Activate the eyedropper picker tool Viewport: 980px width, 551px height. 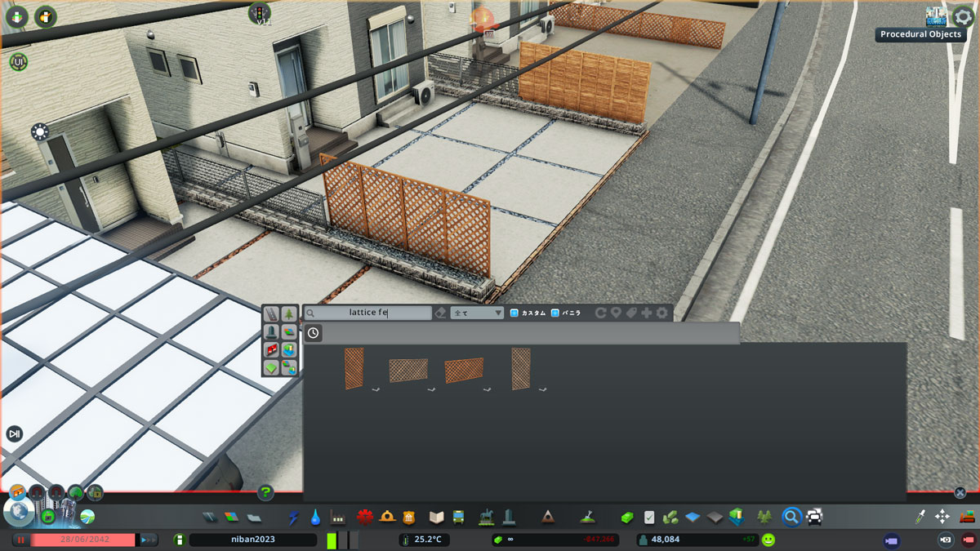(x=920, y=515)
